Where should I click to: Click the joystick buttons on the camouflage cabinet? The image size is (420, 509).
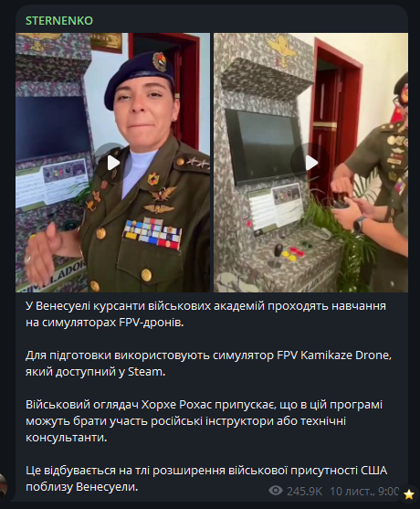[x=290, y=252]
